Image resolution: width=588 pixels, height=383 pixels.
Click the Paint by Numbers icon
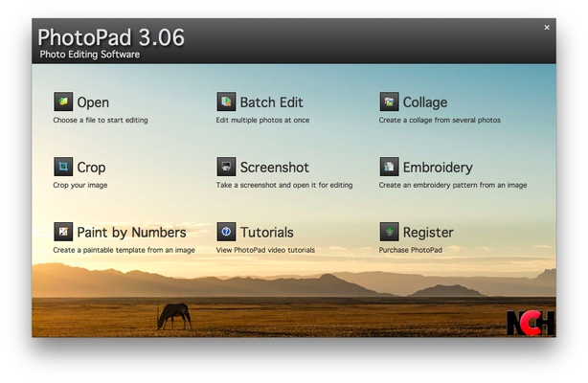point(63,232)
